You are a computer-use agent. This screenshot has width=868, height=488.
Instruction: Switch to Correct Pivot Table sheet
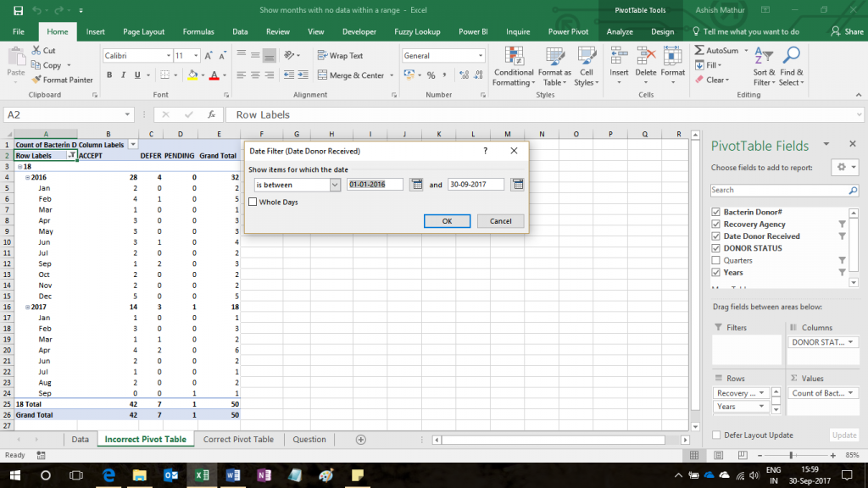click(x=238, y=440)
